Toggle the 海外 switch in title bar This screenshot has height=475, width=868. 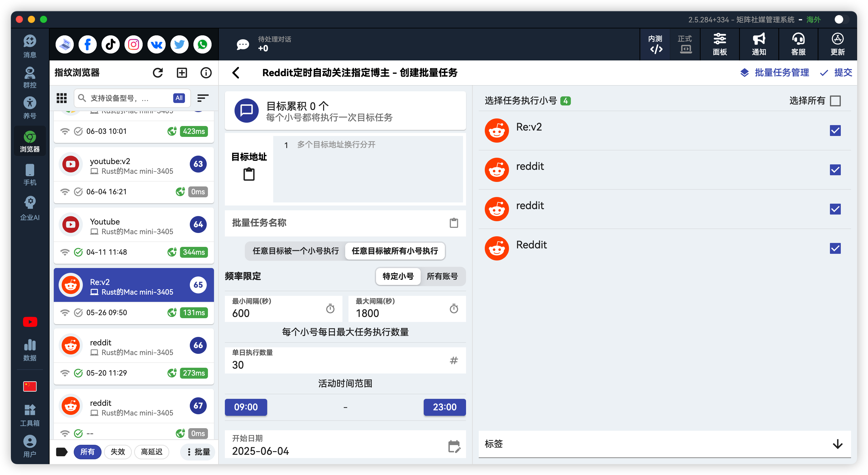pyautogui.click(x=841, y=20)
